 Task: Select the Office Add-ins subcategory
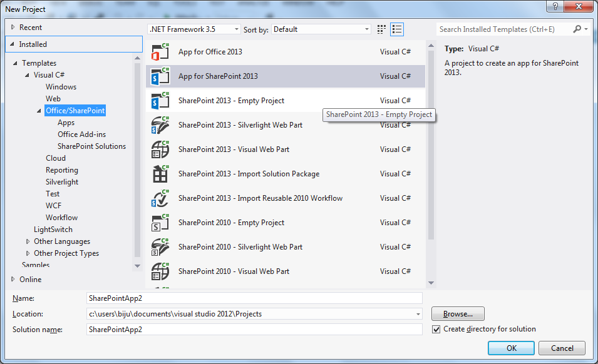point(81,134)
